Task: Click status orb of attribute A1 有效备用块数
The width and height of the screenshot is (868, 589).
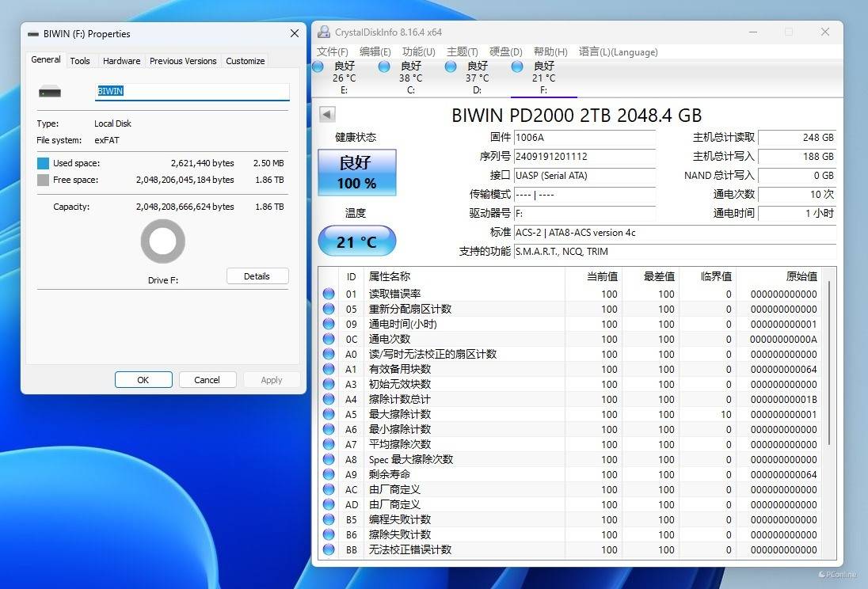Action: click(x=329, y=369)
